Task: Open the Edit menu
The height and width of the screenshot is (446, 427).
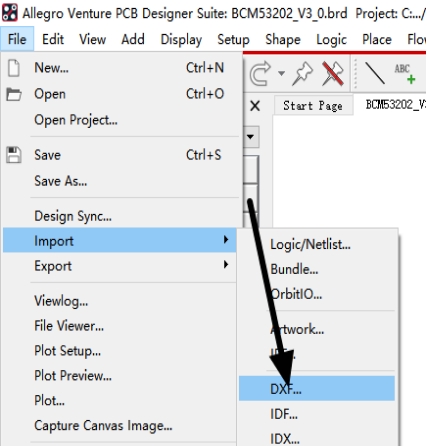Action: [53, 39]
